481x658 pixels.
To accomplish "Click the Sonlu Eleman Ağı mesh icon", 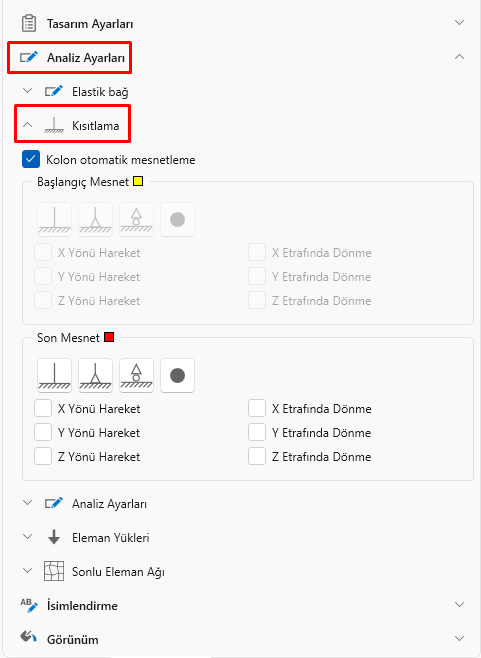I will (x=54, y=572).
